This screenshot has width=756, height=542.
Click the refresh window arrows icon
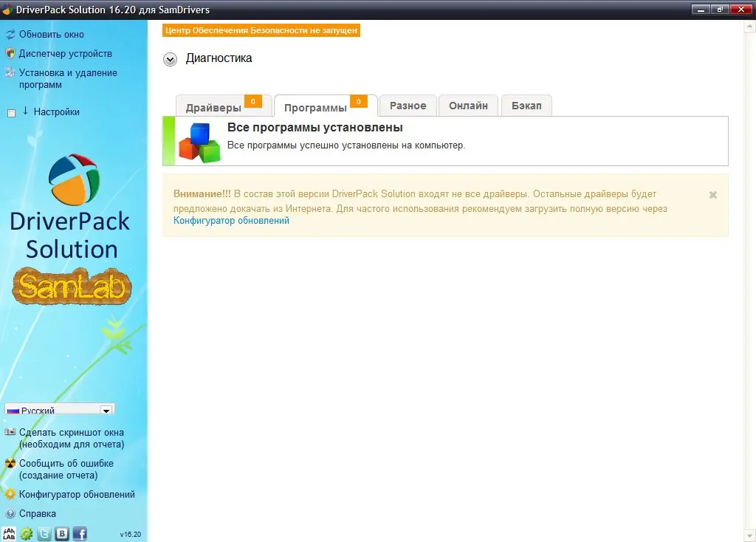click(x=10, y=34)
